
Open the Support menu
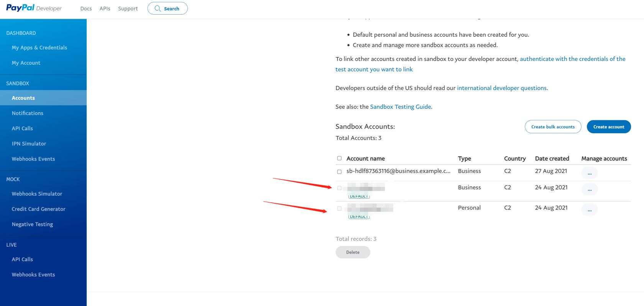click(128, 8)
